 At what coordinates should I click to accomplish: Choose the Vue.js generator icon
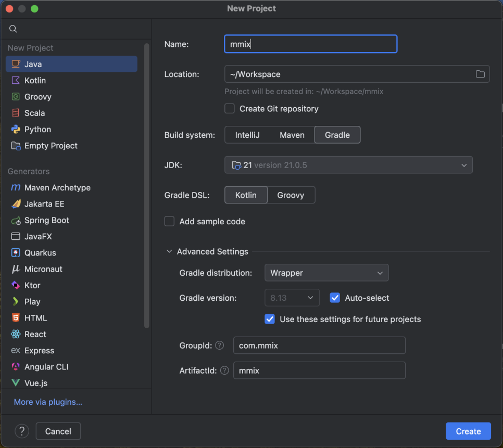pos(16,382)
